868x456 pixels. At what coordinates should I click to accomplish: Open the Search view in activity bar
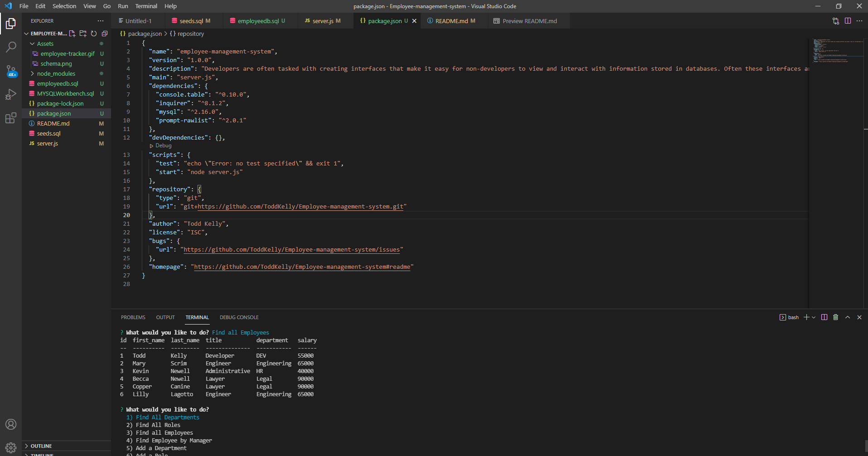point(11,47)
